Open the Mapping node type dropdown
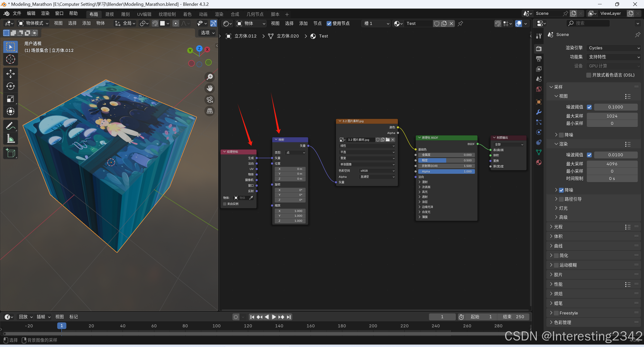 [x=295, y=153]
